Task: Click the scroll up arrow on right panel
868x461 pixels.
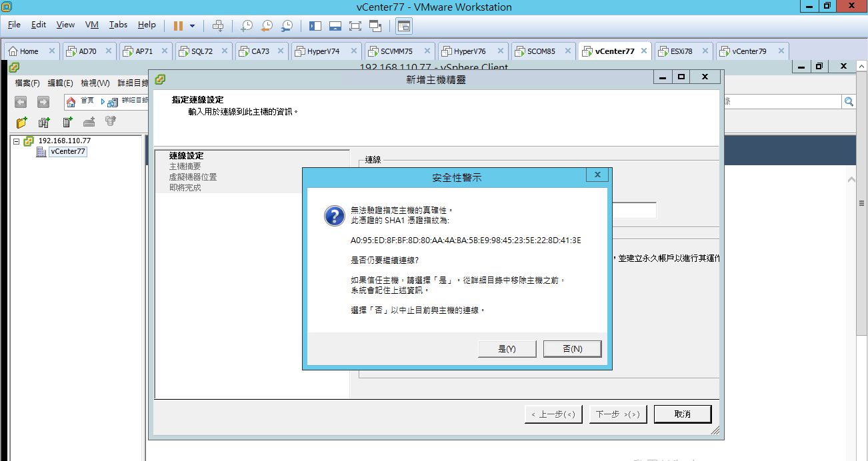Action: click(x=851, y=180)
